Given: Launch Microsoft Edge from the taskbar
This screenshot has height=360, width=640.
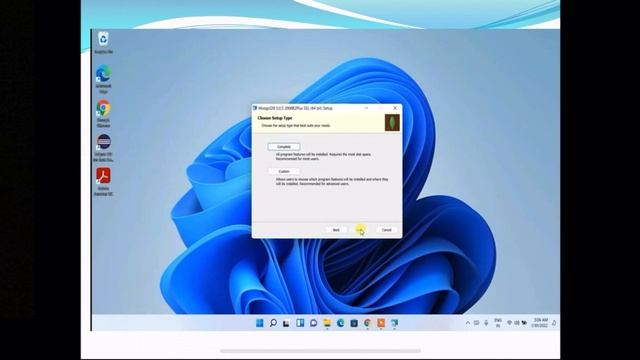Looking at the screenshot, I should (340, 323).
